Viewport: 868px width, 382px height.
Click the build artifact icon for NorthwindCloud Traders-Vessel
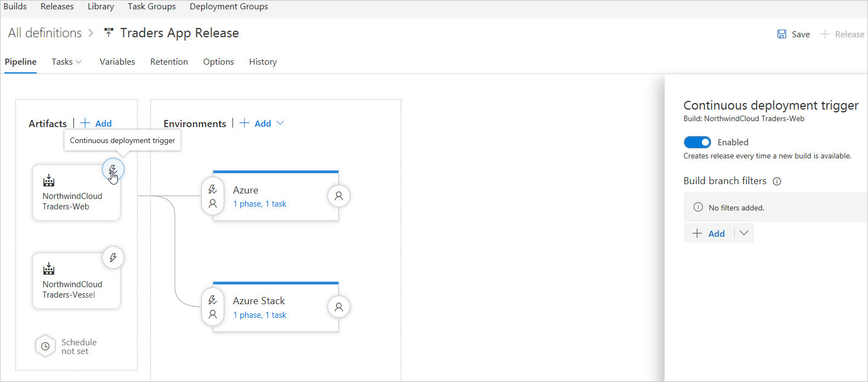(49, 269)
